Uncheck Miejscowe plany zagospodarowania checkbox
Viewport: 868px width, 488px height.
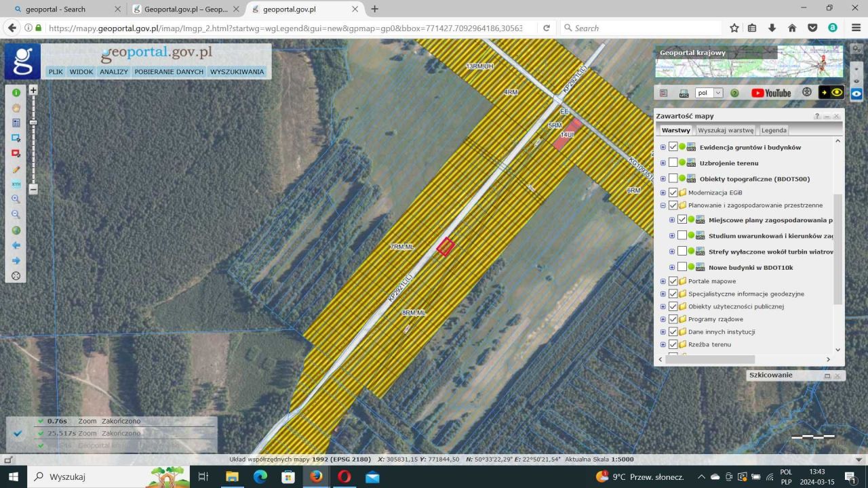(682, 220)
